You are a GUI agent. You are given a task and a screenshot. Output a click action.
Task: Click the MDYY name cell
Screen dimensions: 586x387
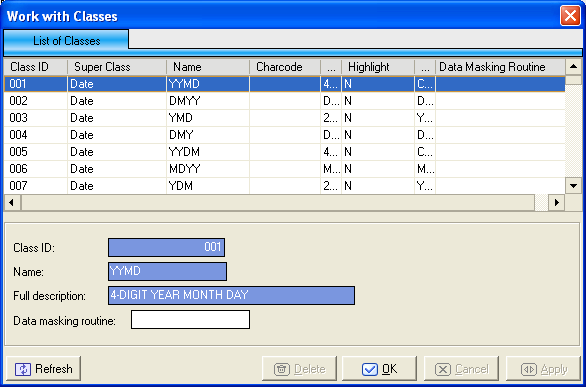208,169
